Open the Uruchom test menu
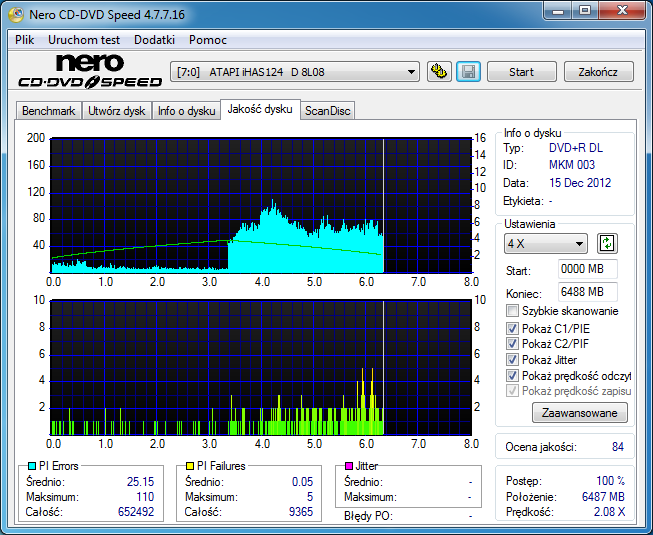The height and width of the screenshot is (535, 653). coord(84,40)
